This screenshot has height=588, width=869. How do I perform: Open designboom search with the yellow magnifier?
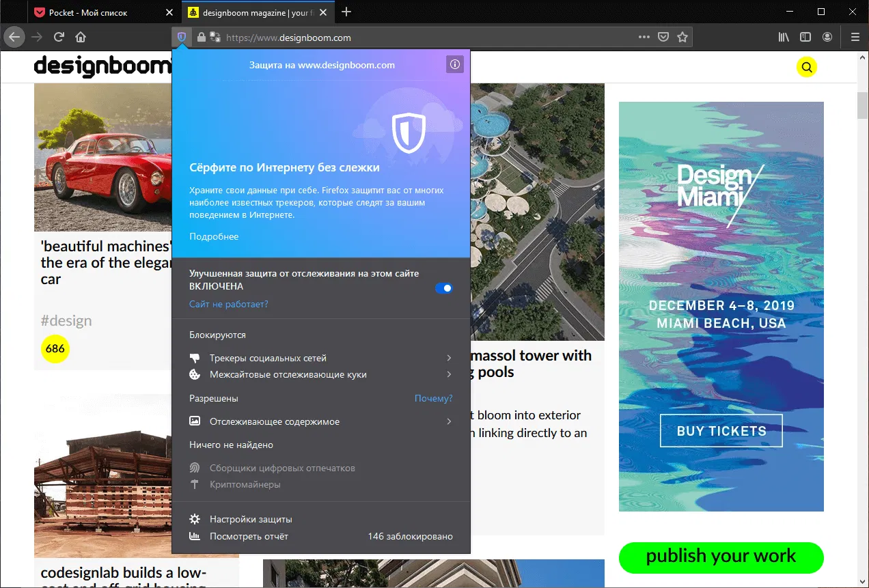(x=806, y=67)
